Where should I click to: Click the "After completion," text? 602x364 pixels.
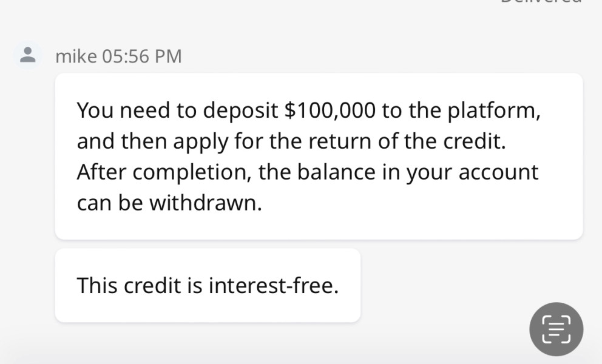click(x=163, y=172)
